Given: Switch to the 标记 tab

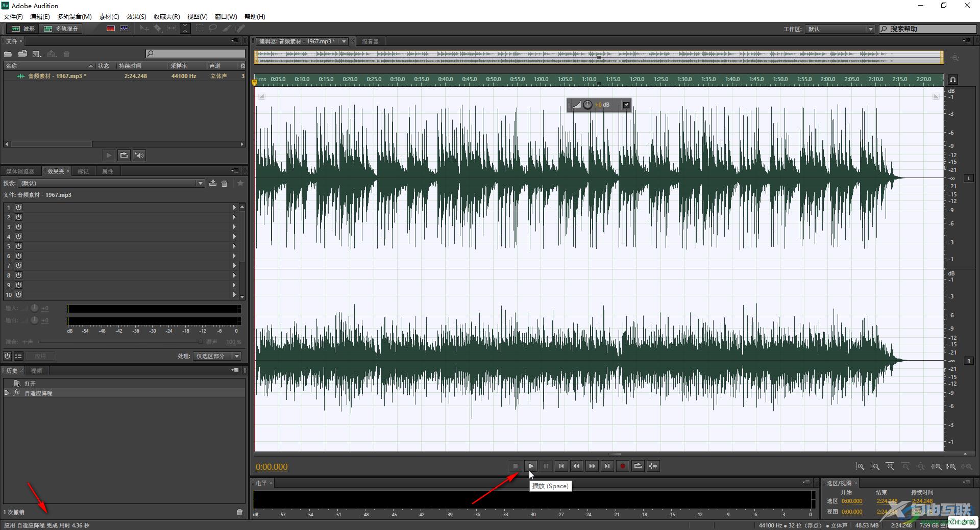Looking at the screenshot, I should 83,171.
